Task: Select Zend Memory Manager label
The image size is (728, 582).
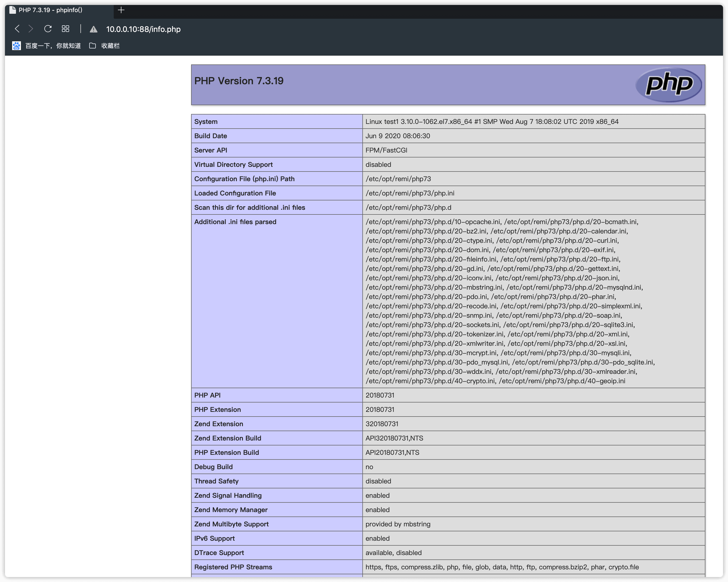Action: [x=231, y=510]
